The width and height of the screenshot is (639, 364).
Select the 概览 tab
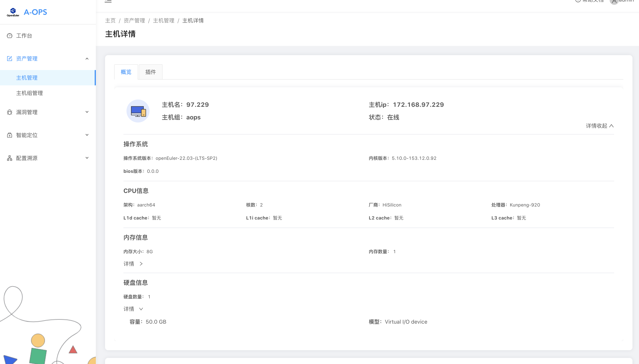126,72
